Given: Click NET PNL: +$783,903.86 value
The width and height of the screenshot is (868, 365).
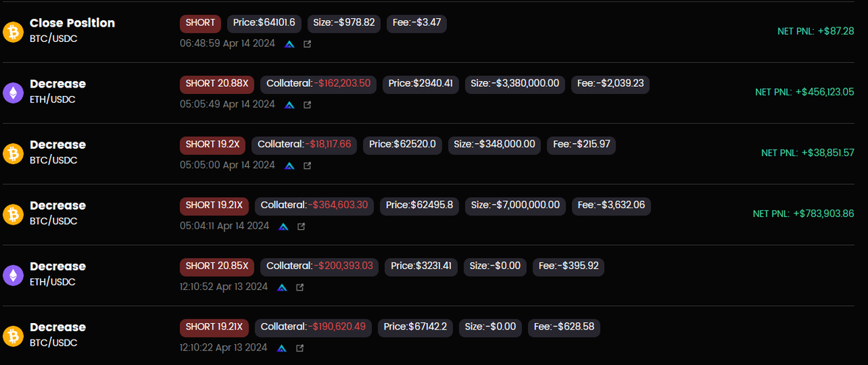Looking at the screenshot, I should 804,213.
